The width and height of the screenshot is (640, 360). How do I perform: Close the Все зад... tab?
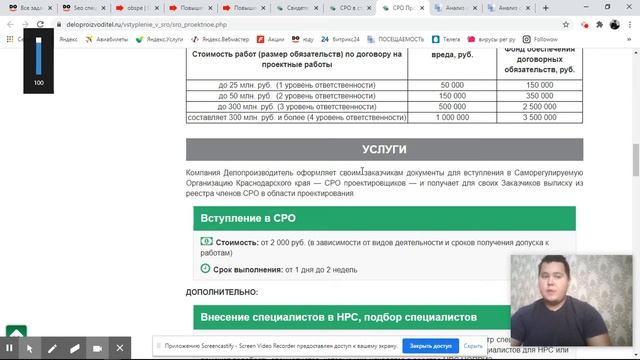click(50, 8)
